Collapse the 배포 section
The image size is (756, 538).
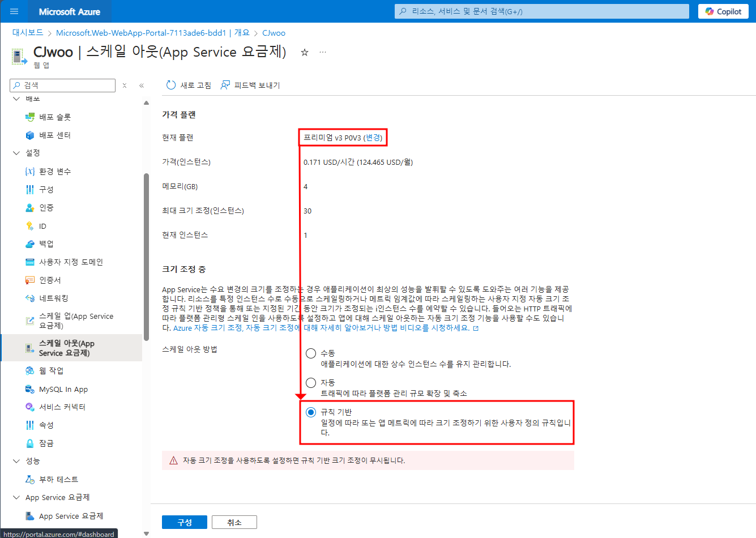tap(16, 99)
